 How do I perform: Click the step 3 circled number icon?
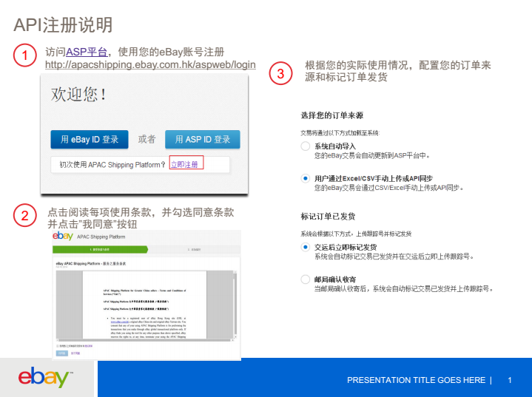[x=280, y=74]
